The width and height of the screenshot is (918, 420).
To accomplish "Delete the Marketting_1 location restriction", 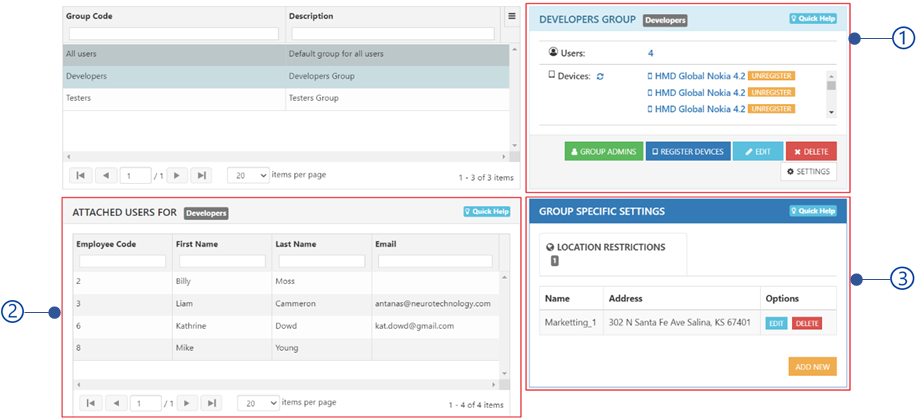I will (807, 323).
